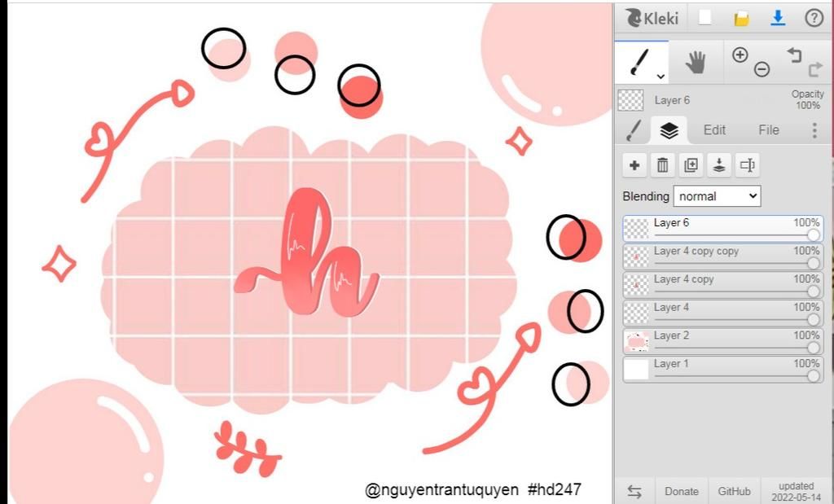The height and width of the screenshot is (504, 834).
Task: Select the Layer 4 copy row
Action: click(x=723, y=285)
